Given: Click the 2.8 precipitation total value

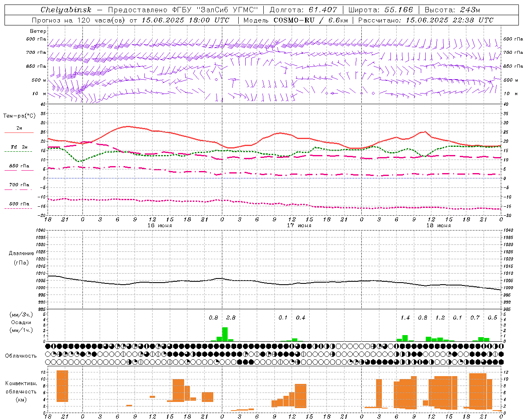Looking at the screenshot, I should 231,317.
